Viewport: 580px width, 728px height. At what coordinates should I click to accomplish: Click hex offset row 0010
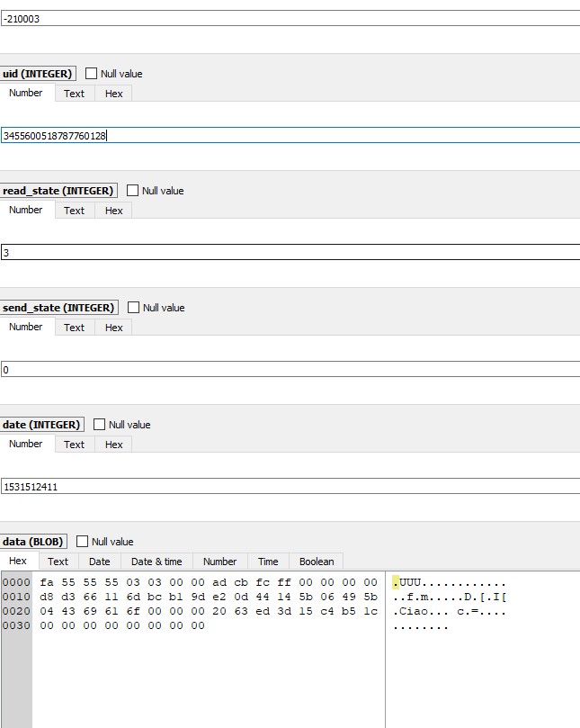tap(16, 597)
